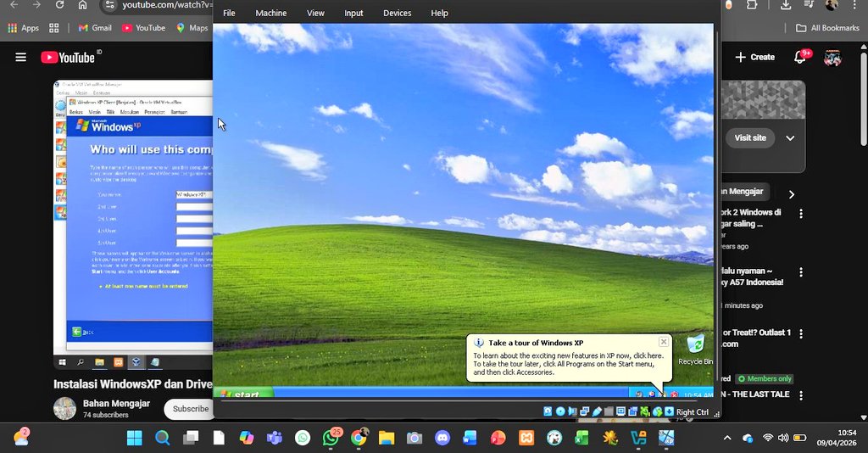Click VirtualBox mouse integration status icon
868x453 pixels.
[x=658, y=411]
